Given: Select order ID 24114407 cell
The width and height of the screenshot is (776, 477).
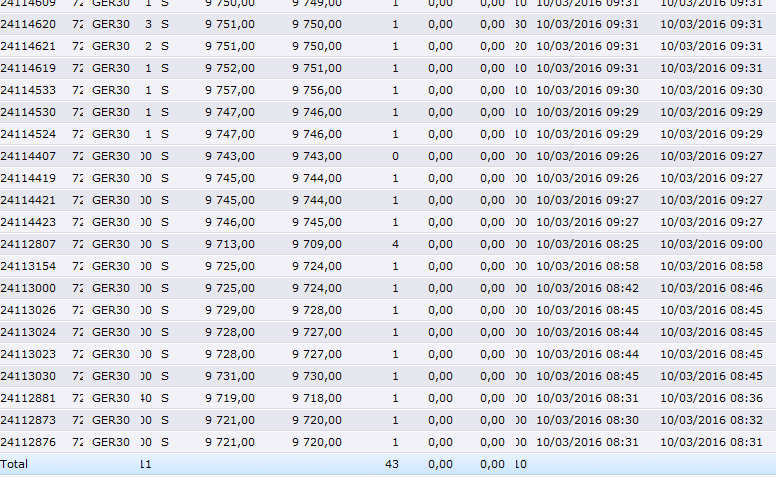Looking at the screenshot, I should (28, 156).
